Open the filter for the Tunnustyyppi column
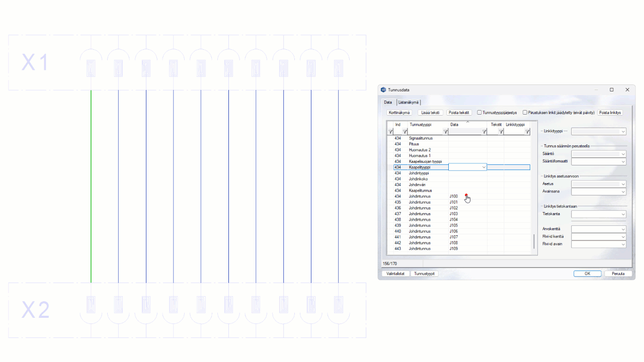 tap(445, 132)
